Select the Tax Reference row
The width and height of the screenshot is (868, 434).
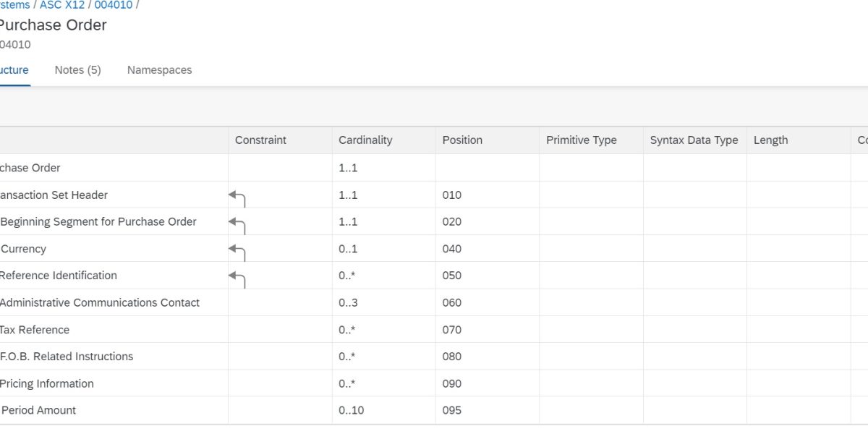35,330
